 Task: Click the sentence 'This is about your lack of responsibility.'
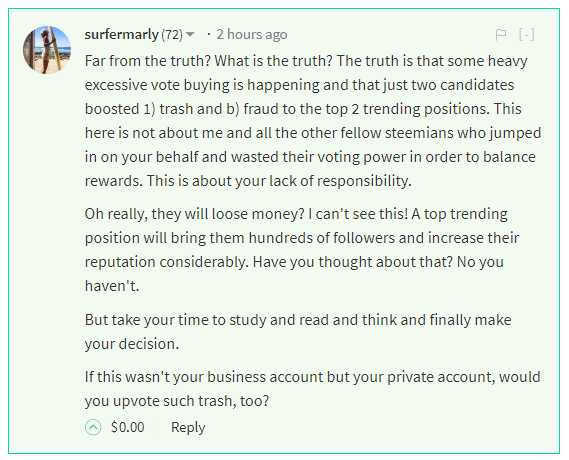[x=279, y=181]
